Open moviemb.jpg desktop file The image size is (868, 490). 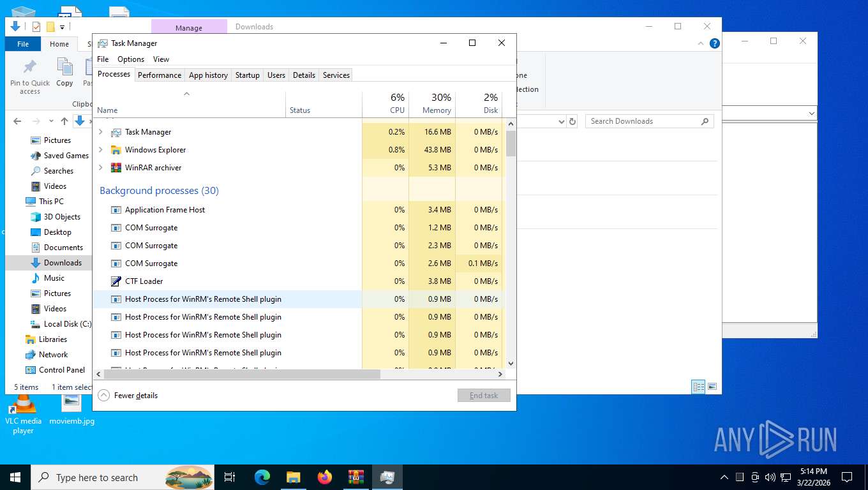(x=71, y=410)
